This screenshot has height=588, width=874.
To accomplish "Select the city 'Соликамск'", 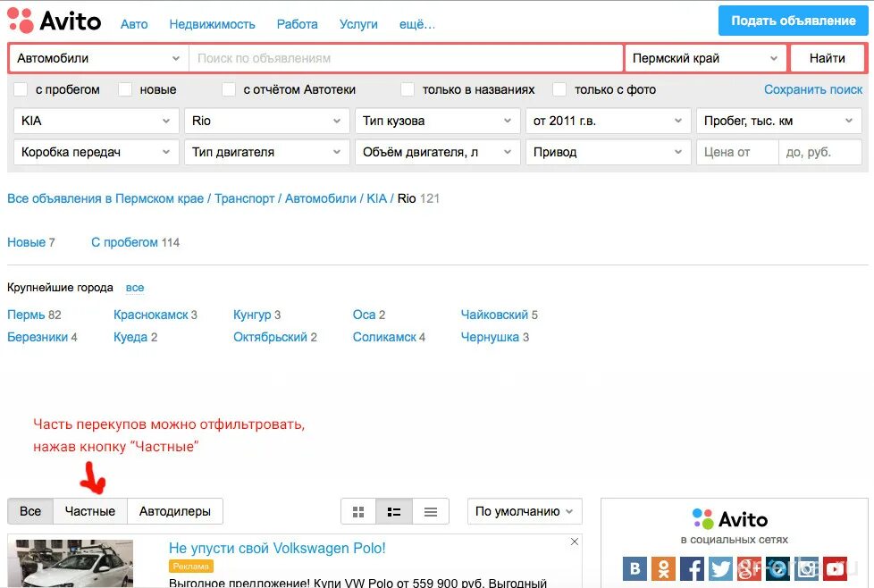I will tap(384, 337).
